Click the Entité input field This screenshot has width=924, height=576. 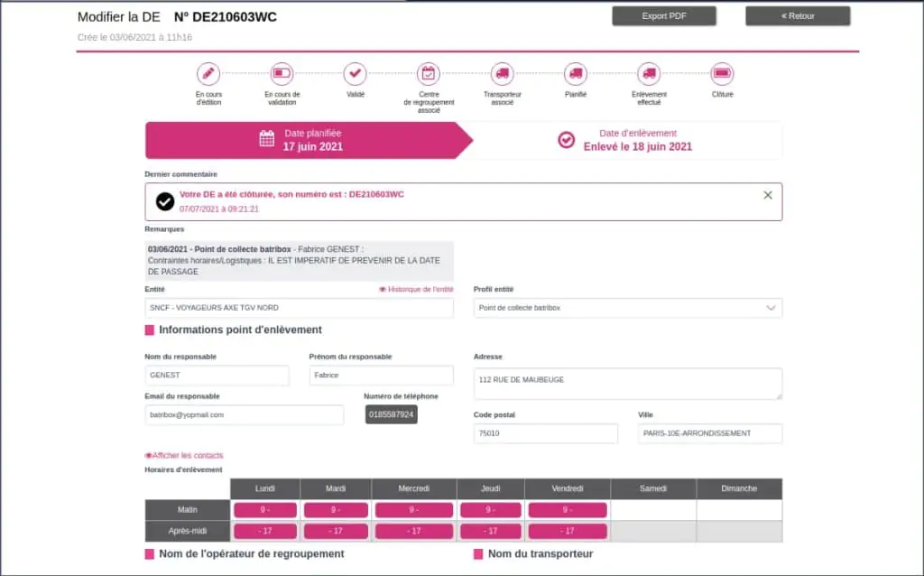point(299,308)
